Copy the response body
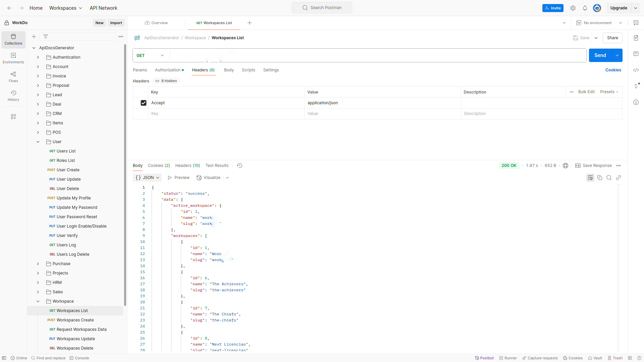This screenshot has height=362, width=644. (x=600, y=178)
